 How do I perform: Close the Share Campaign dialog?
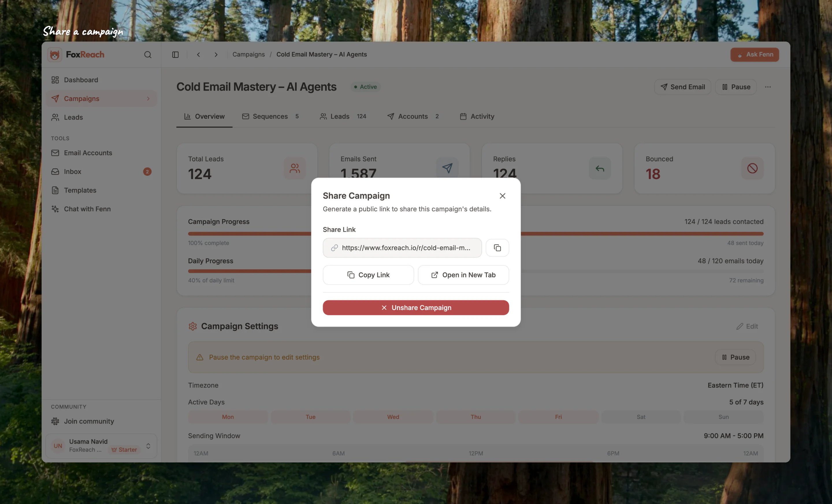(502, 196)
